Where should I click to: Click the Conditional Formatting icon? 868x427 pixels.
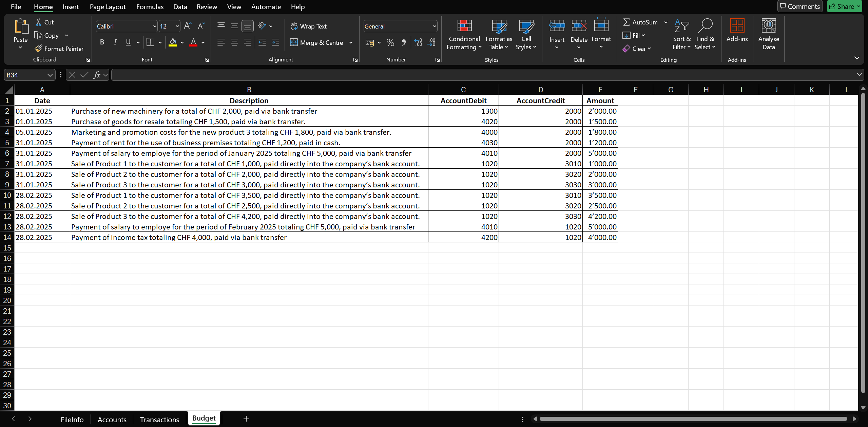point(464,26)
